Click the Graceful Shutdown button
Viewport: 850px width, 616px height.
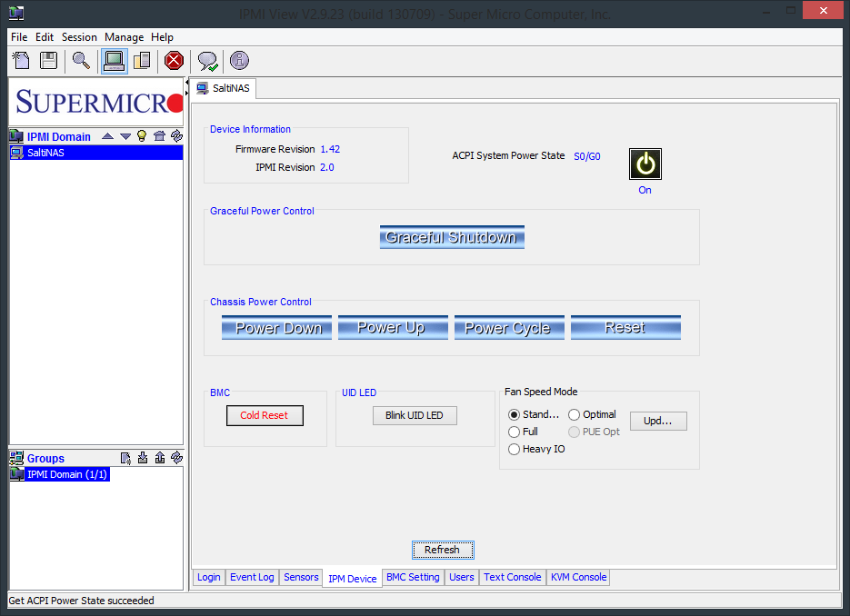tap(452, 237)
